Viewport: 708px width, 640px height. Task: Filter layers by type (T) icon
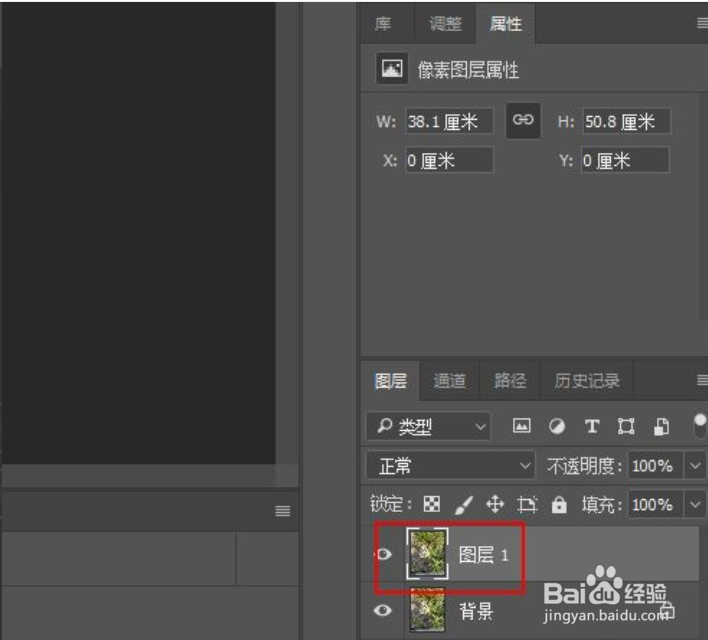coord(592,426)
